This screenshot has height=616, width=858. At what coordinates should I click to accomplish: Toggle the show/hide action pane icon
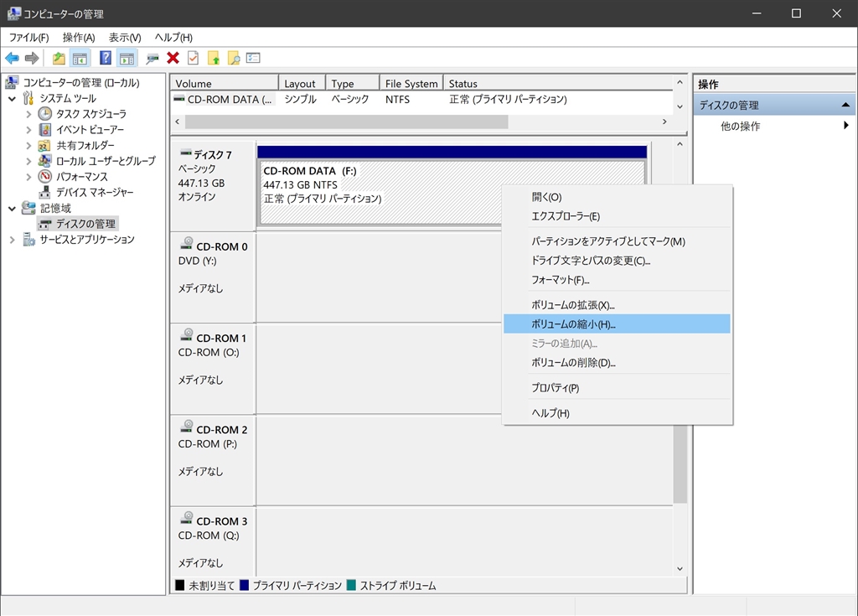[127, 58]
